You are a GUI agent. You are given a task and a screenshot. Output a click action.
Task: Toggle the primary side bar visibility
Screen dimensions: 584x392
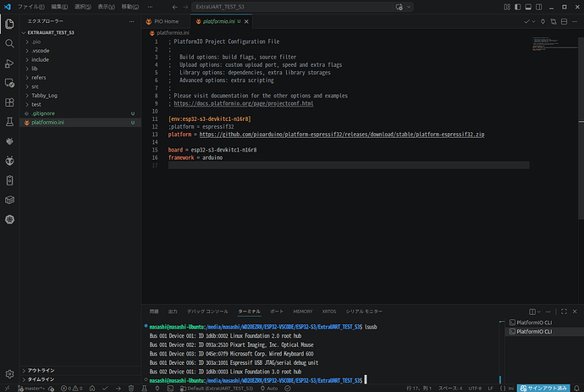[518, 7]
